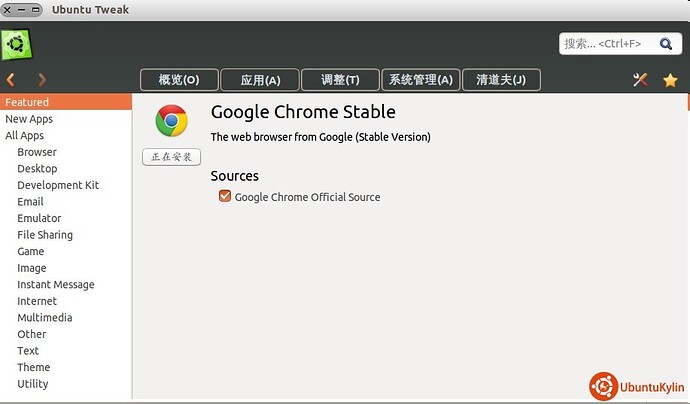Click the UbuntuKylin logo

[635, 386]
